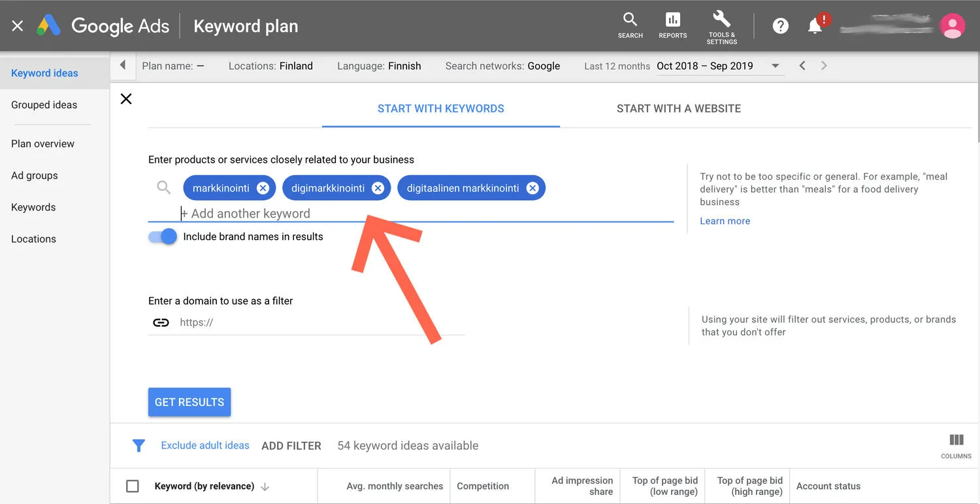980x504 pixels.
Task: Click the keyword search magnifier icon
Action: tap(164, 188)
